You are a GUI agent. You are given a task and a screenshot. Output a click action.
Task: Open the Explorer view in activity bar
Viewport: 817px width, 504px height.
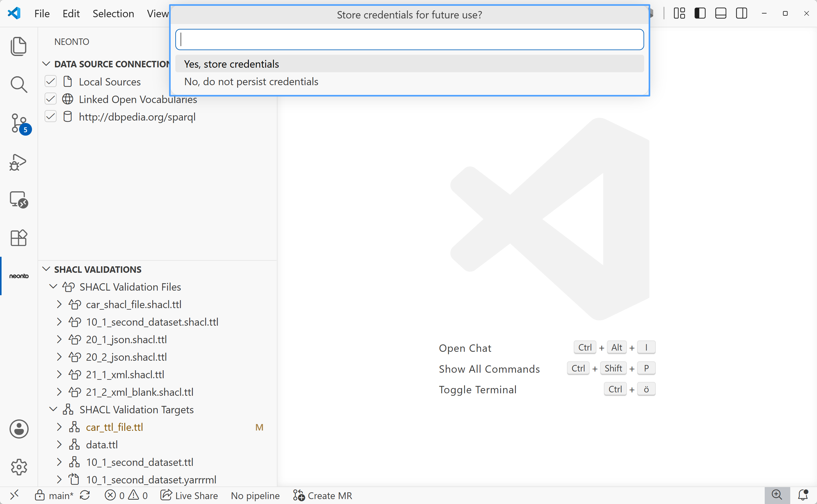19,46
